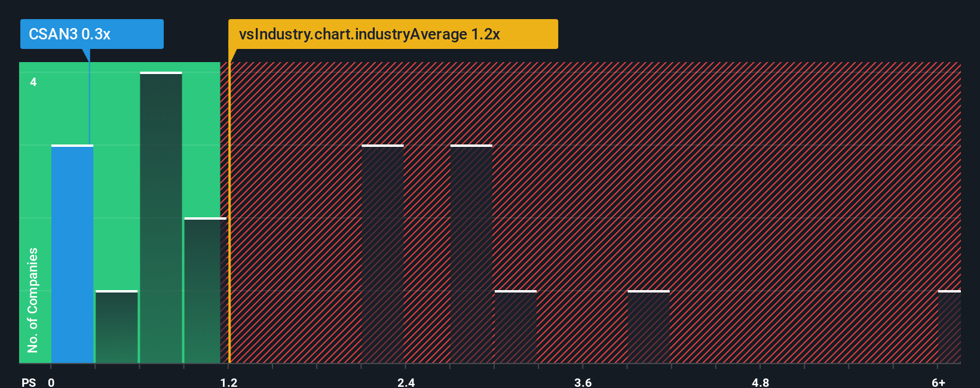The image size is (980, 388).
Task: Select the 6+ bar at the chart edge
Action: click(950, 327)
